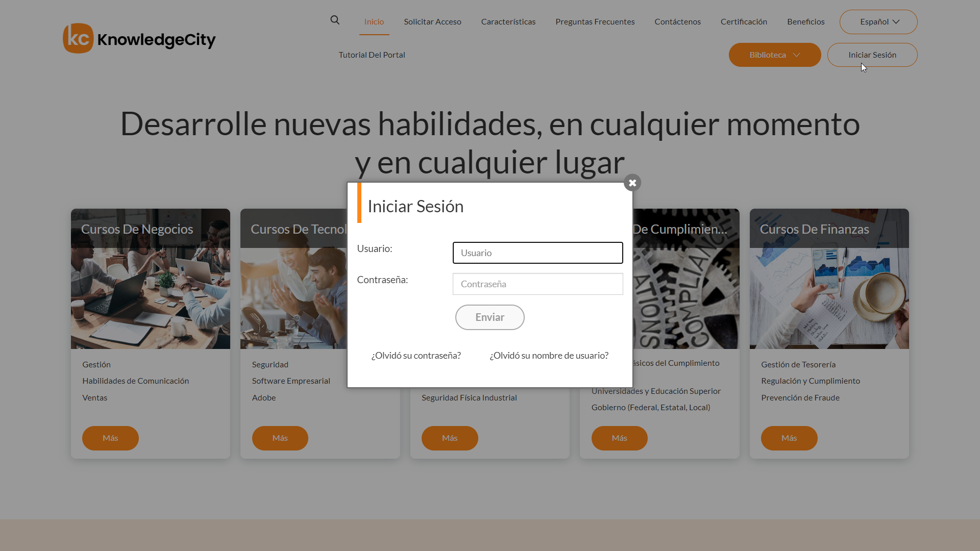Open Cursos De Finanzas image card
The height and width of the screenshot is (551, 980).
pyautogui.click(x=829, y=279)
